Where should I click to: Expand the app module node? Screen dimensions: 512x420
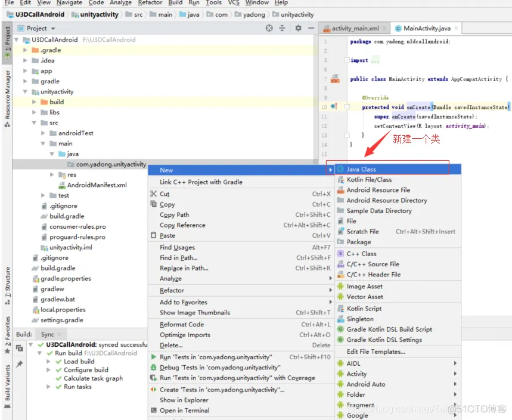pos(25,71)
